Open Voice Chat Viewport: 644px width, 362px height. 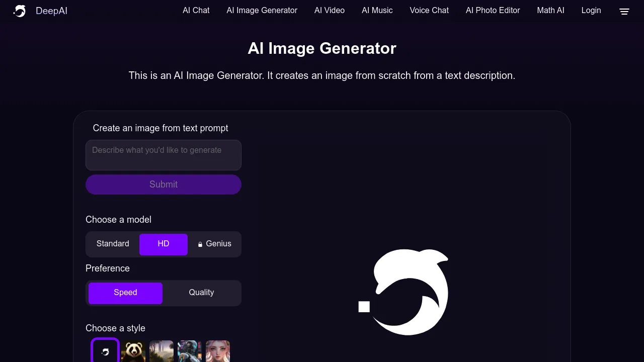pos(429,10)
